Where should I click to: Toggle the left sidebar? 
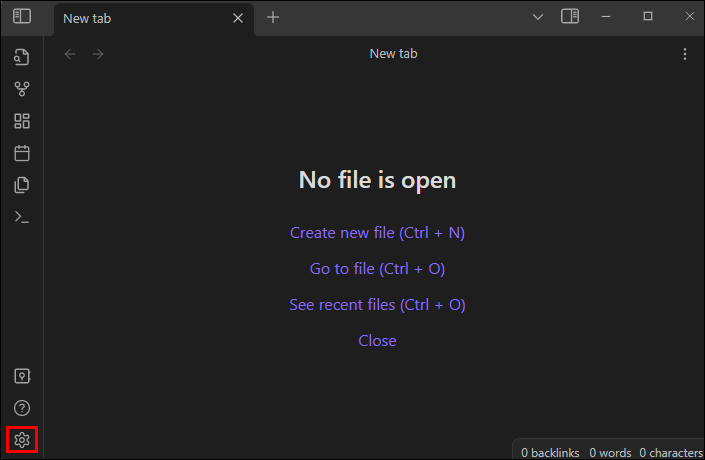[x=22, y=17]
